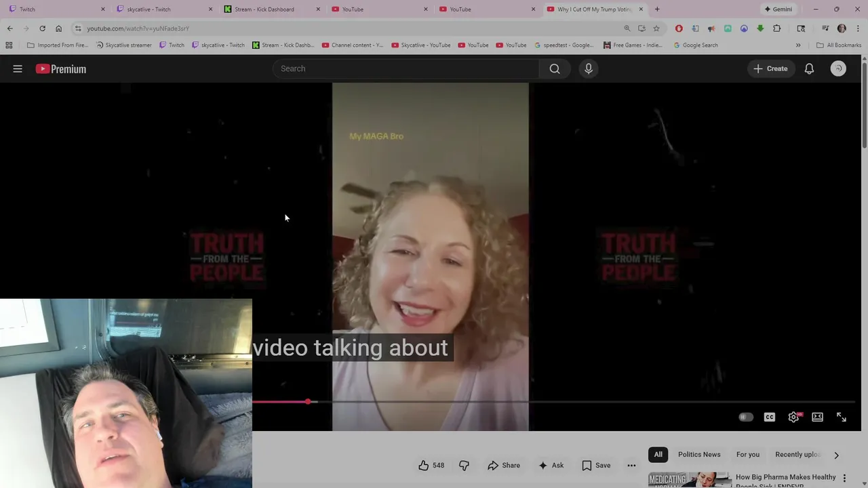Select the Politics News chip
The width and height of the screenshot is (868, 488).
click(x=699, y=454)
